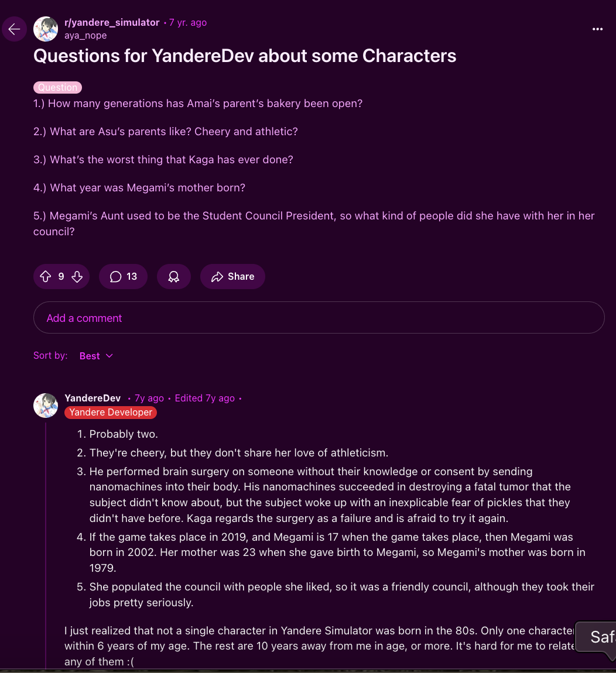Open the r/yandere_simulator subreddit link

click(x=112, y=22)
